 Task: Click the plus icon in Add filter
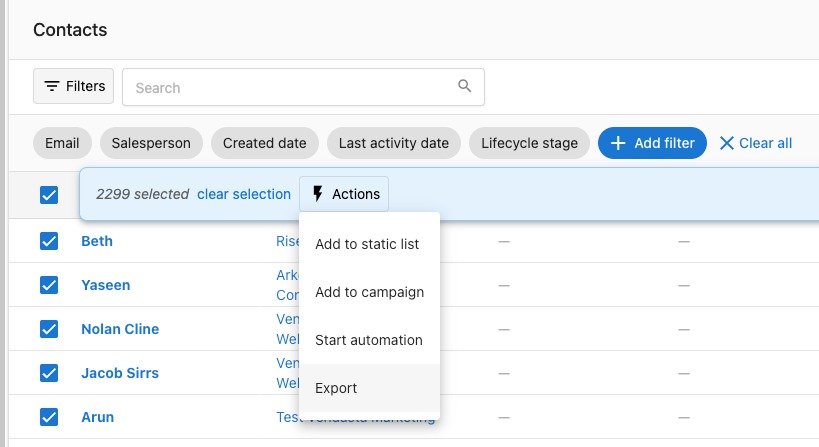point(618,143)
